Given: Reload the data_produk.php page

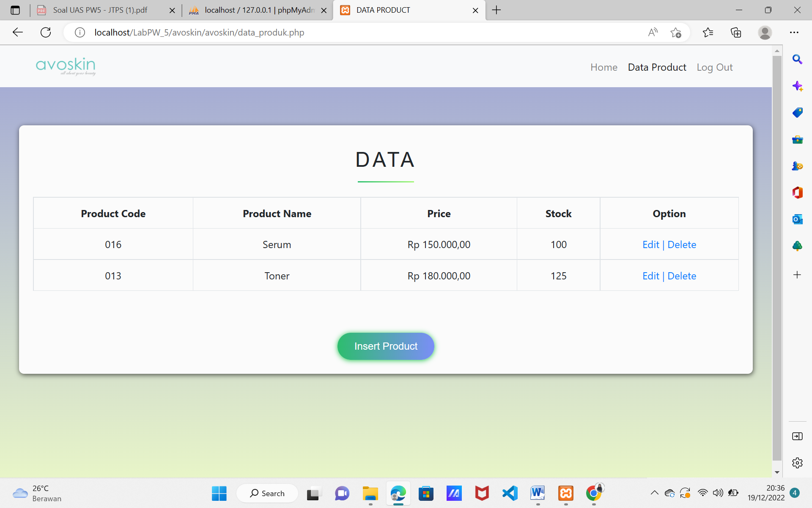Looking at the screenshot, I should click(x=46, y=32).
